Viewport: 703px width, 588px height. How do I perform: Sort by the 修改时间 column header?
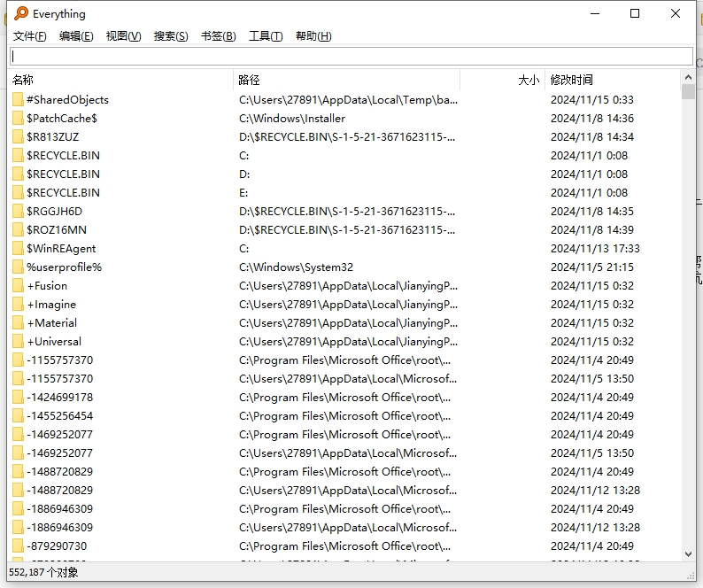click(613, 80)
